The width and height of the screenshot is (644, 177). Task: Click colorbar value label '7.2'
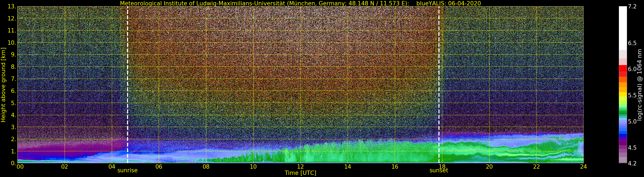pyautogui.click(x=632, y=6)
